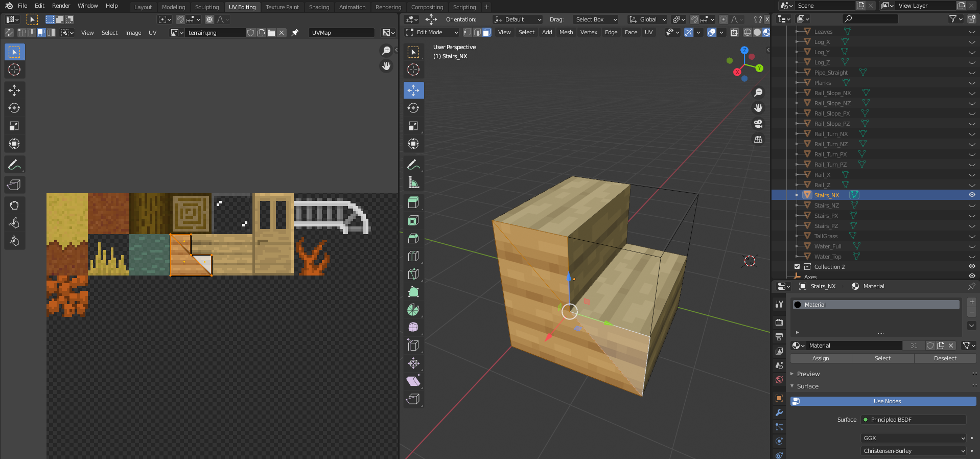Select the Spin tool
The width and height of the screenshot is (980, 459).
click(413, 310)
